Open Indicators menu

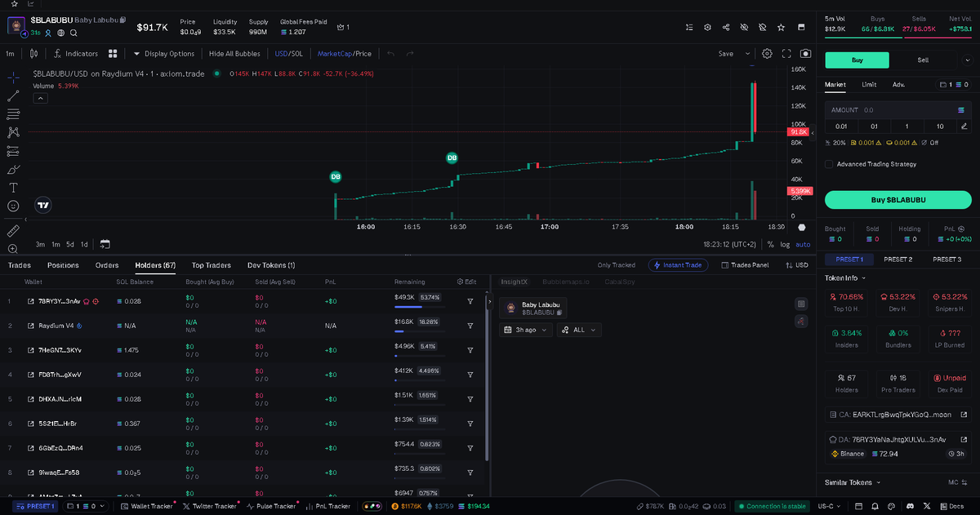76,54
